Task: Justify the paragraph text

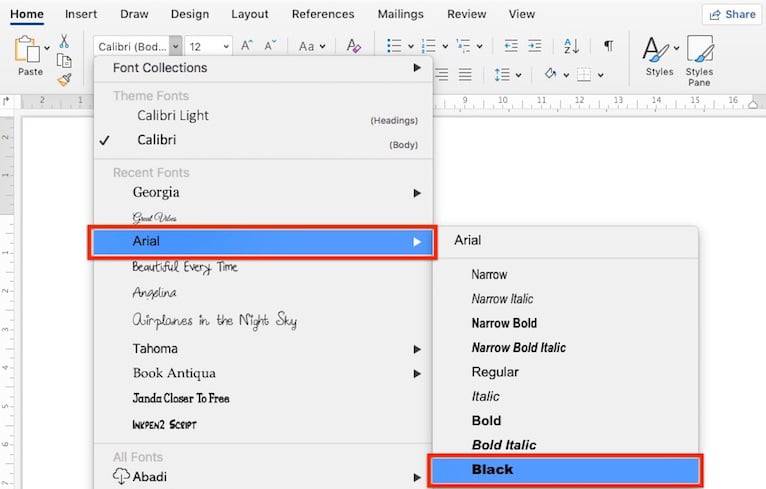Action: tap(465, 75)
